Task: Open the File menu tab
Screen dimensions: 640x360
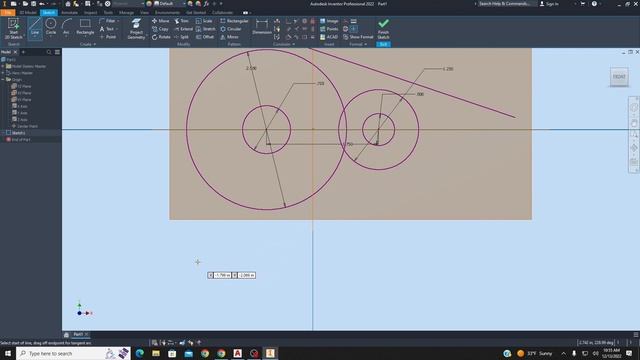Action: point(8,13)
